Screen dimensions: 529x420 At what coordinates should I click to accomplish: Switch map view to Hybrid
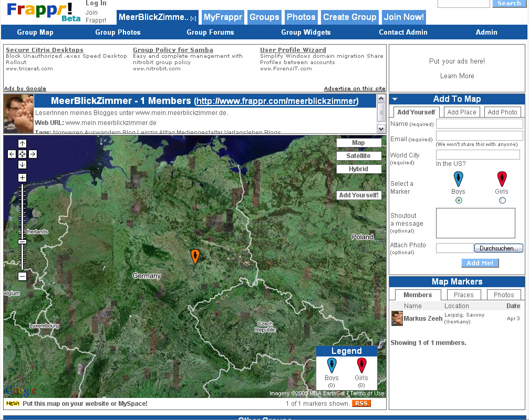coord(359,169)
